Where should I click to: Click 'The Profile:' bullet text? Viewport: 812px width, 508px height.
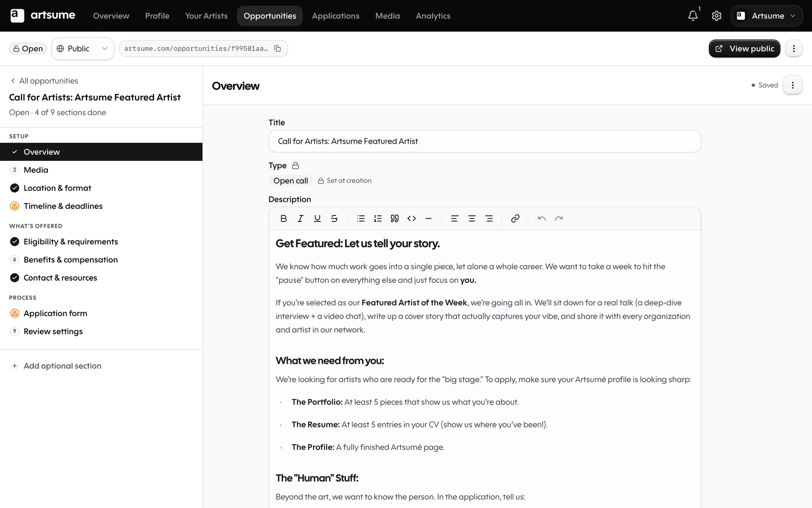point(313,447)
